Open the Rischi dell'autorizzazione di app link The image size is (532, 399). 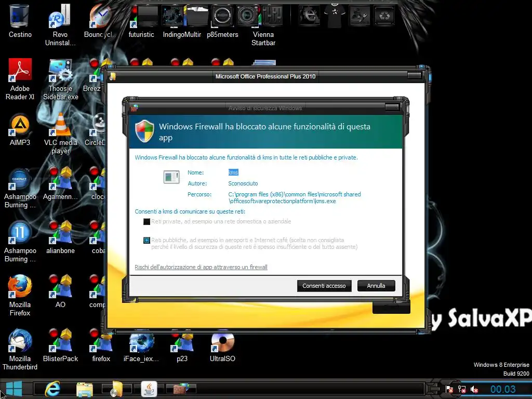click(201, 267)
